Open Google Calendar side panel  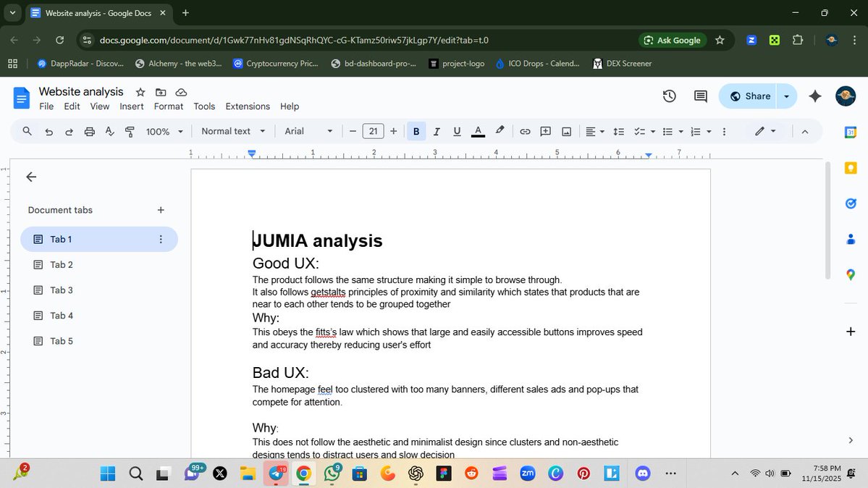851,132
